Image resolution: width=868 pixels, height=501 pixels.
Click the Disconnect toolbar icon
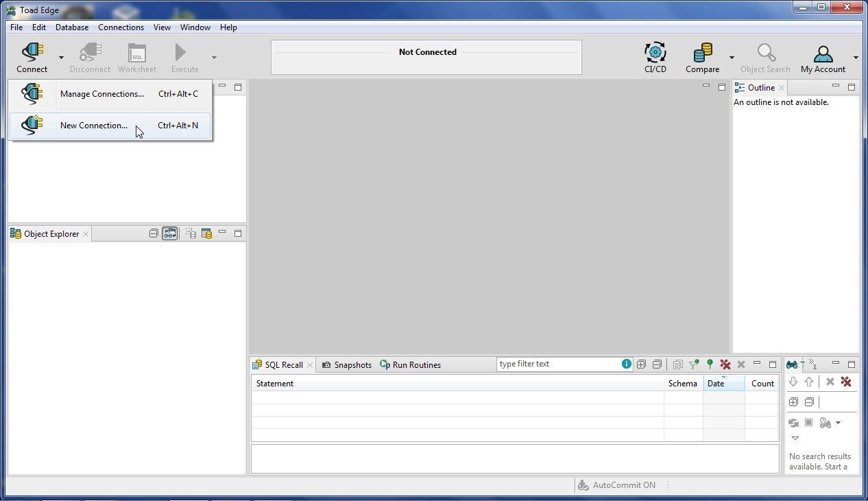(x=90, y=52)
